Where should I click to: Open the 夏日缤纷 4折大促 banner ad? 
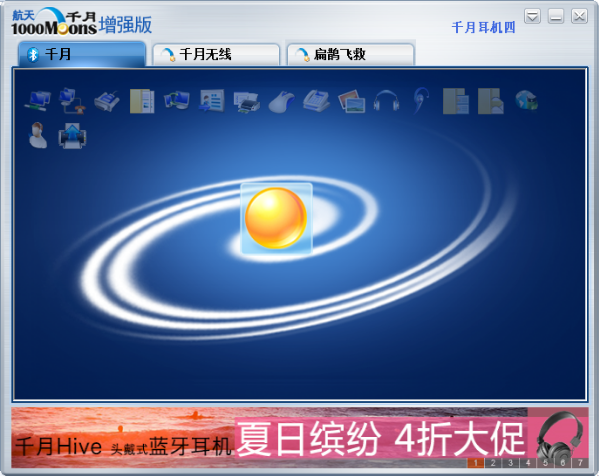point(381,438)
